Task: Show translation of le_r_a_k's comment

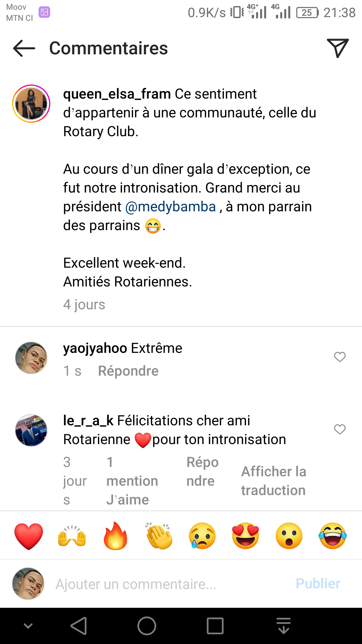Action: (274, 481)
